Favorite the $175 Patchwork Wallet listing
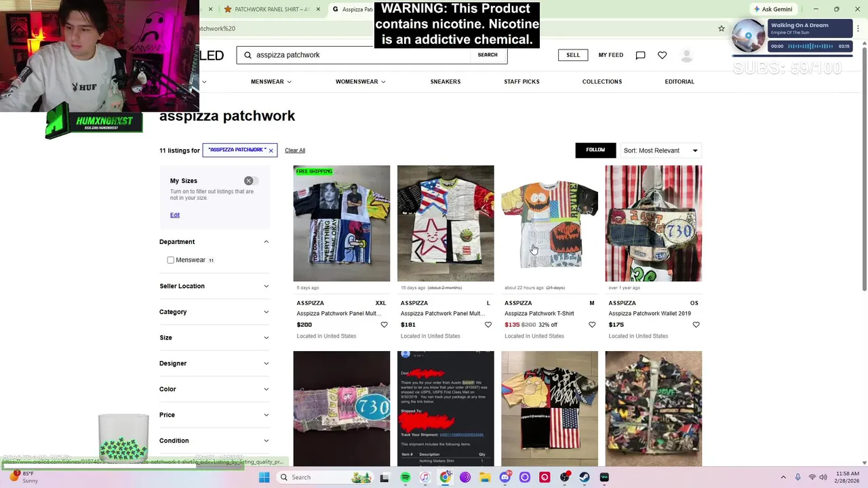 click(x=696, y=325)
